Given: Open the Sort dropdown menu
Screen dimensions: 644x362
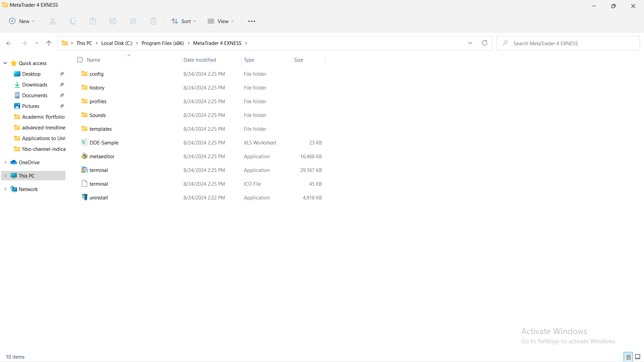Looking at the screenshot, I should 184,21.
